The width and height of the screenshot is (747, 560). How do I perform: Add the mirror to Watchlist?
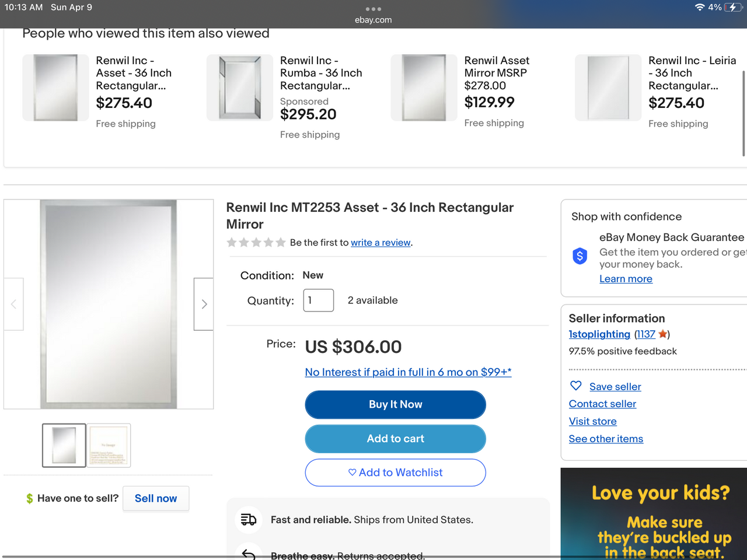[395, 473]
